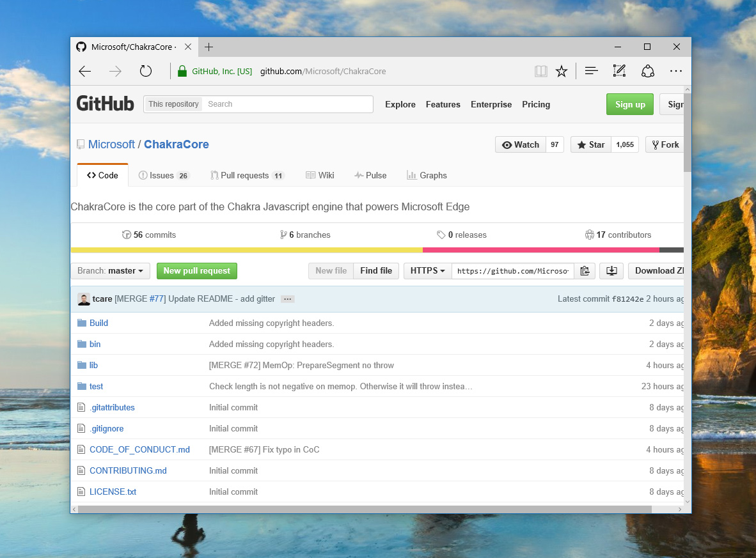Viewport: 756px width, 558px height.
Task: Open the CODE_OF_CONDUCT.md file
Action: [x=139, y=450]
